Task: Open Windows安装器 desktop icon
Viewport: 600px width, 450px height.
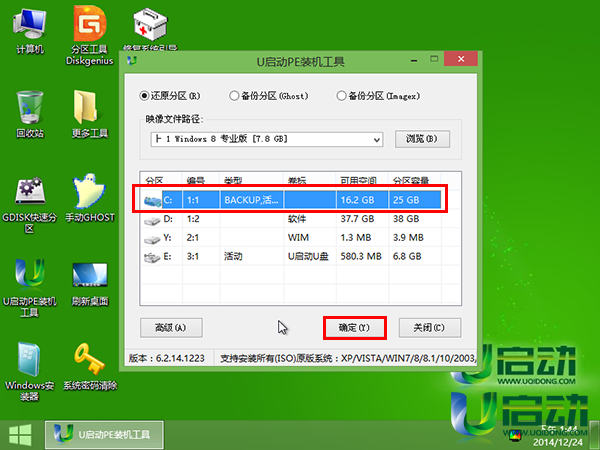Action: click(x=29, y=371)
